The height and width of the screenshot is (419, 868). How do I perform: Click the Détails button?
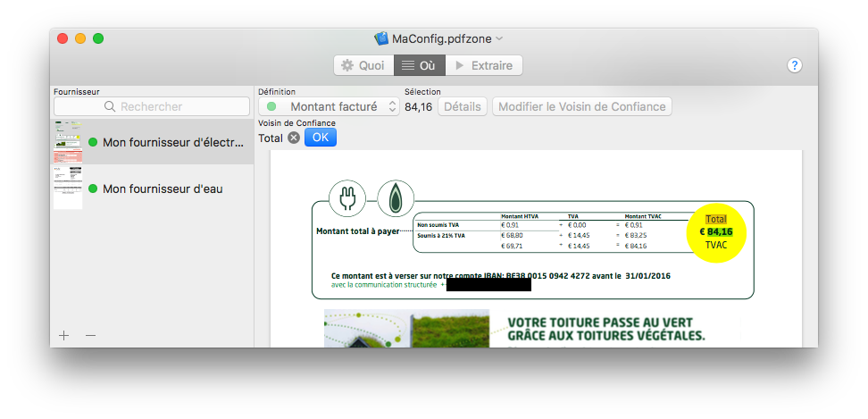(x=462, y=106)
